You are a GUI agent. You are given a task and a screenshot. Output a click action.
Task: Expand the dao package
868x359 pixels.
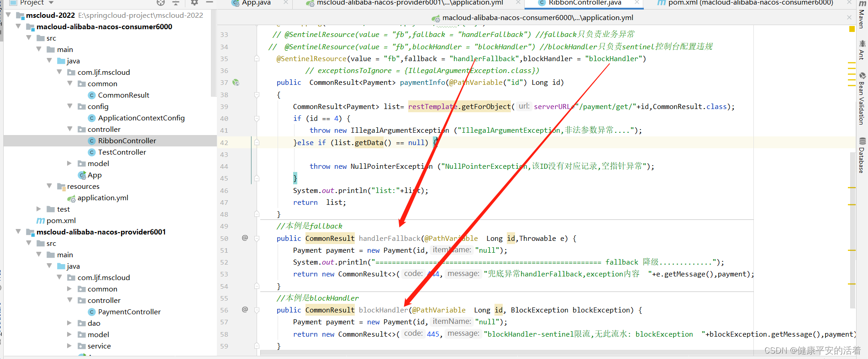[x=70, y=323]
